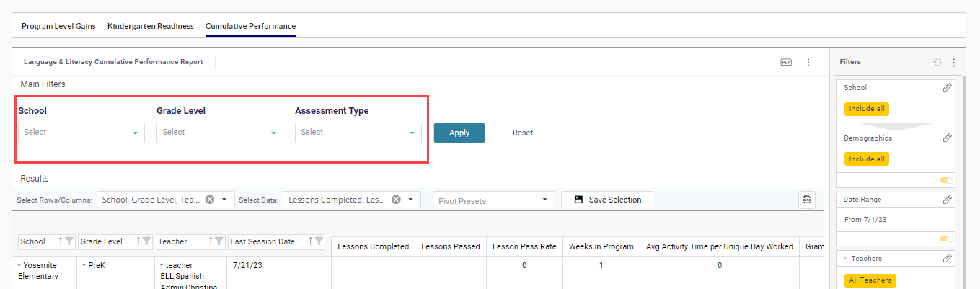This screenshot has height=289, width=980.
Task: Edit the School filter with pencil icon
Action: [948, 88]
